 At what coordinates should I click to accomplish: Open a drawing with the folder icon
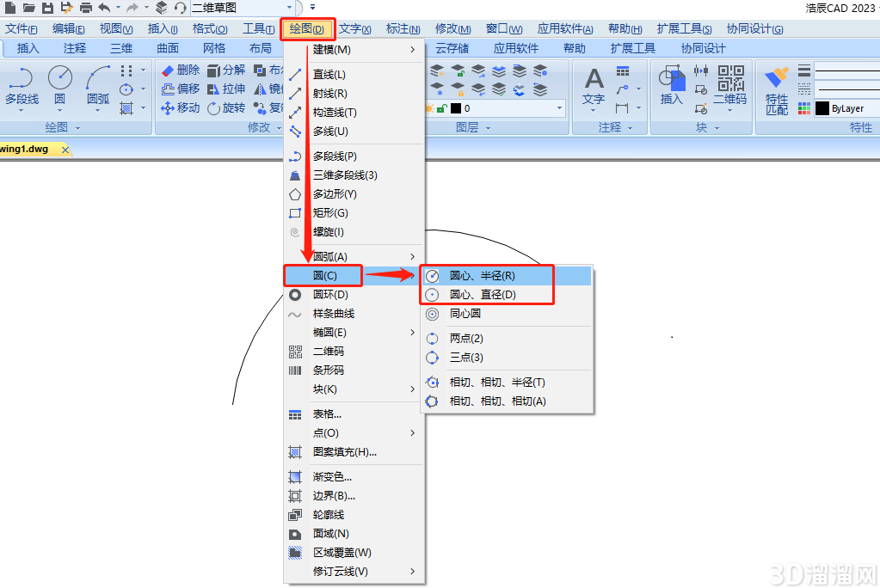coord(28,7)
